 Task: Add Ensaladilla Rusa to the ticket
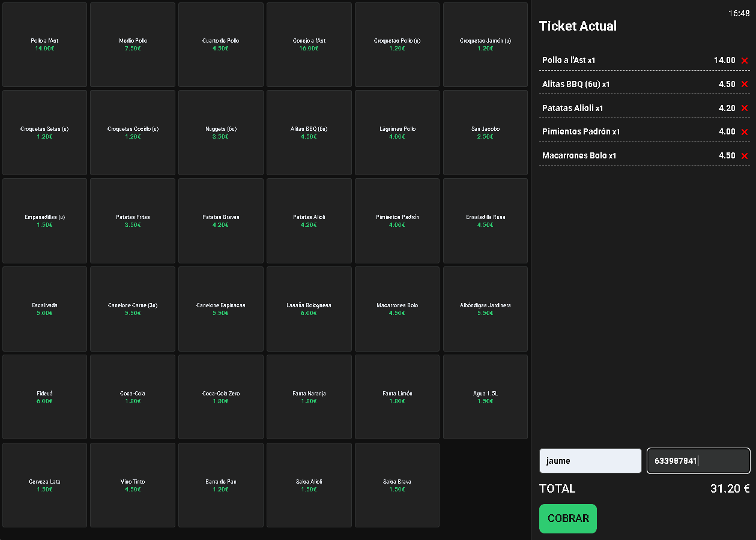click(x=485, y=221)
